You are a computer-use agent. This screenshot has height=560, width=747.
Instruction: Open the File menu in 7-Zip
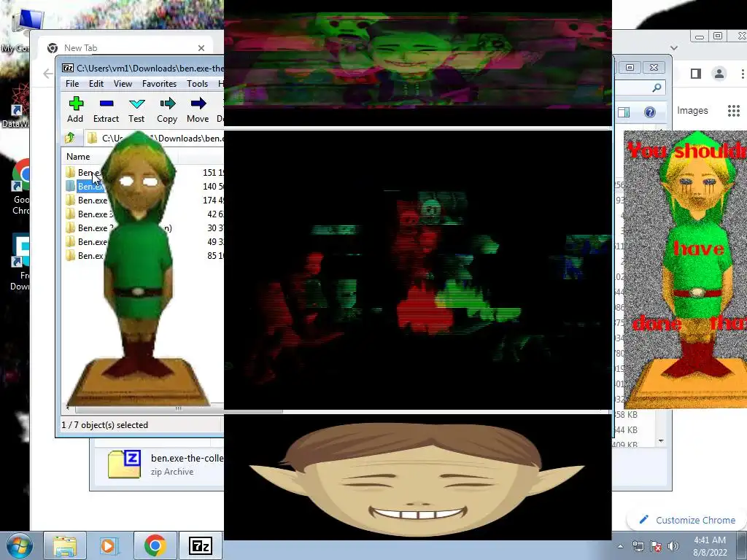72,84
